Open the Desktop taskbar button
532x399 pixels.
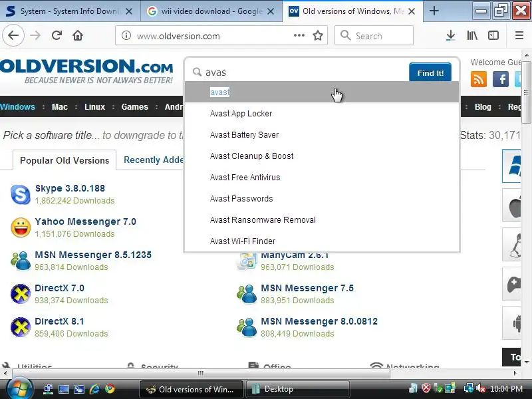click(297, 389)
